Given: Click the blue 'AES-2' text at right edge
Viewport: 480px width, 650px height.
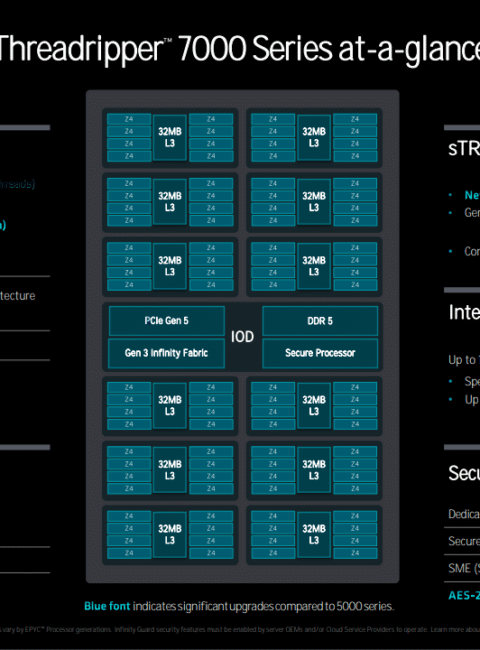Looking at the screenshot, I should (464, 595).
